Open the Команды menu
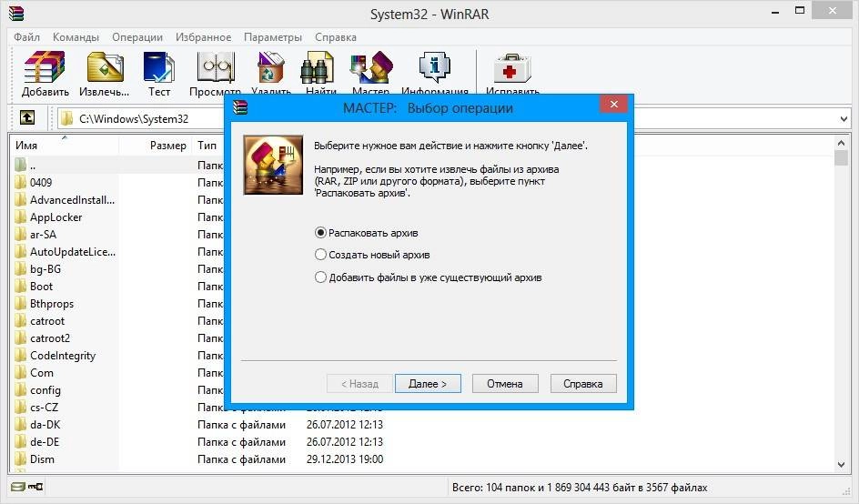Screen dimensions: 859x504 [76, 36]
